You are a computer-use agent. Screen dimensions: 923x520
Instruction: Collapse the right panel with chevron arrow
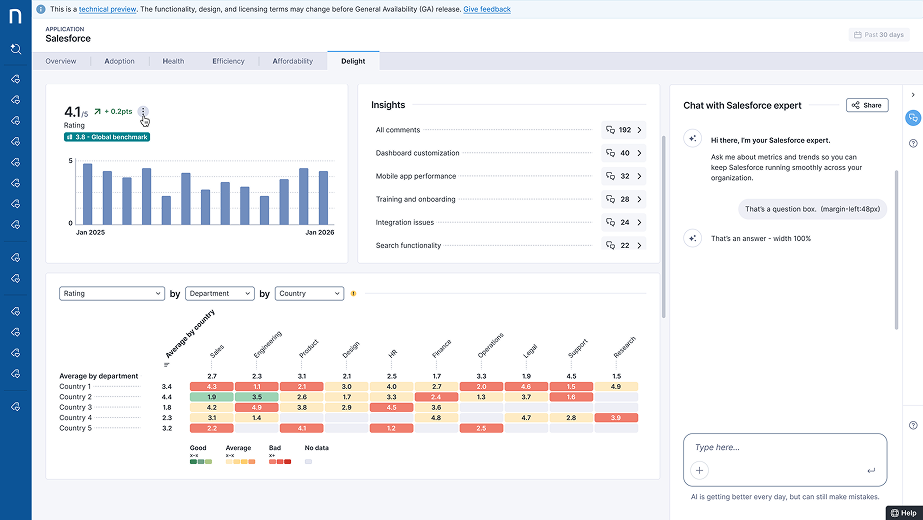(x=913, y=95)
